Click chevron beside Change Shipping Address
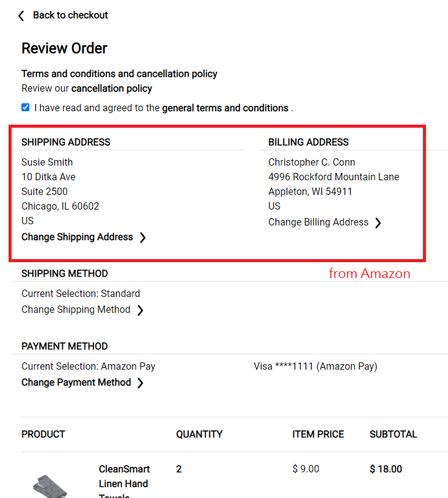Image resolution: width=448 pixels, height=498 pixels. 142,238
